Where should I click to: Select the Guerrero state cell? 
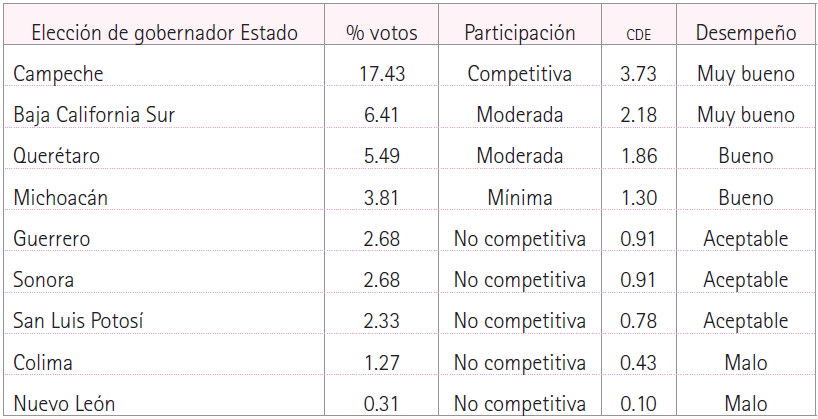point(52,239)
